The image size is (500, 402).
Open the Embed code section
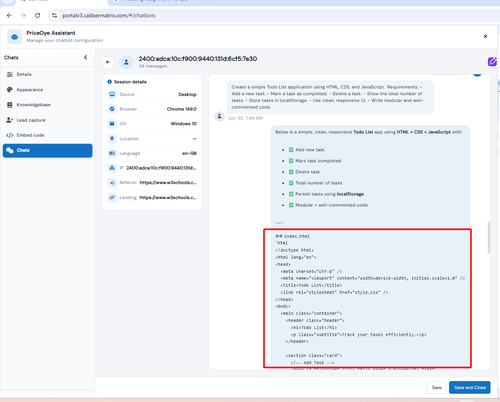coord(47,135)
